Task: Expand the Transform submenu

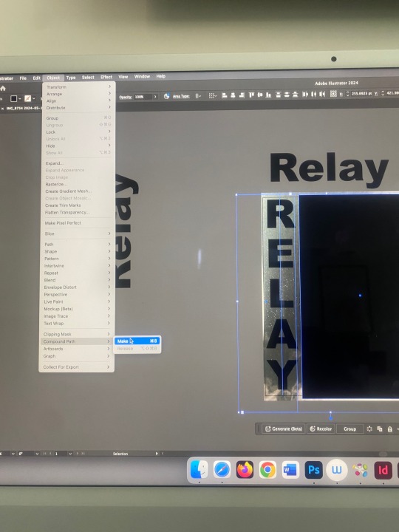Action: (x=78, y=87)
